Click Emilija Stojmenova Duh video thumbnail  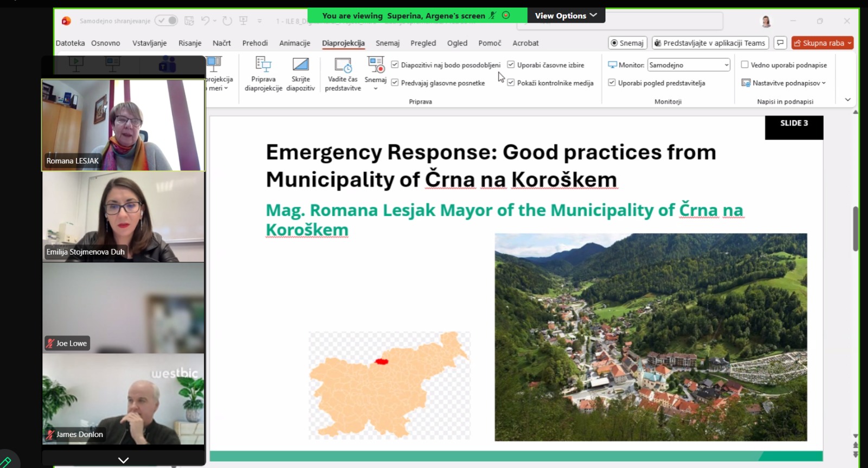point(123,217)
